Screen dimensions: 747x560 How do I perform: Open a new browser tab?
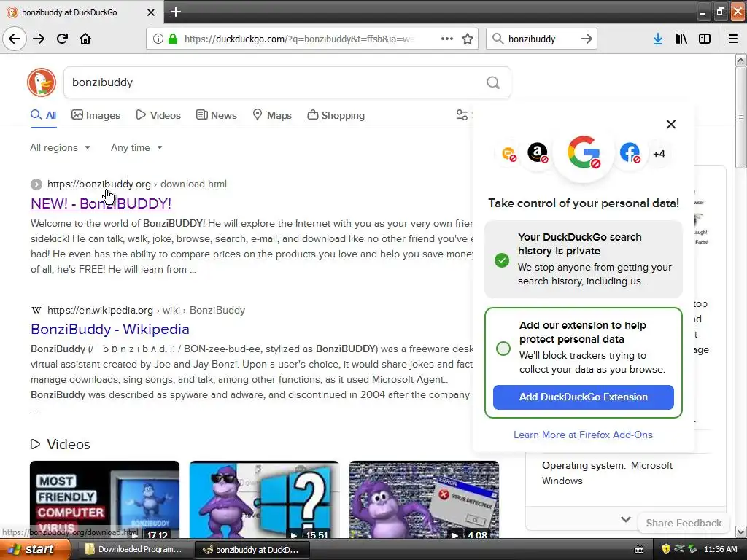click(176, 12)
